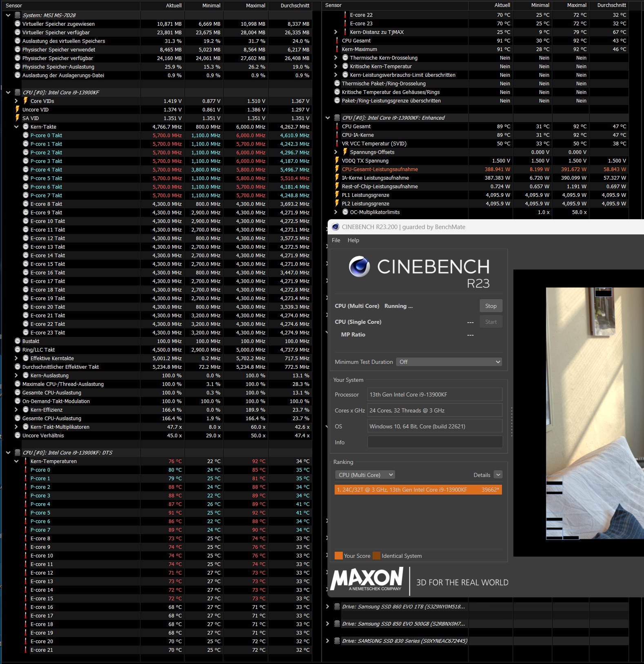Image resolution: width=644 pixels, height=664 pixels.
Task: Open the Minimum Test Duration dropdown
Action: 449,362
